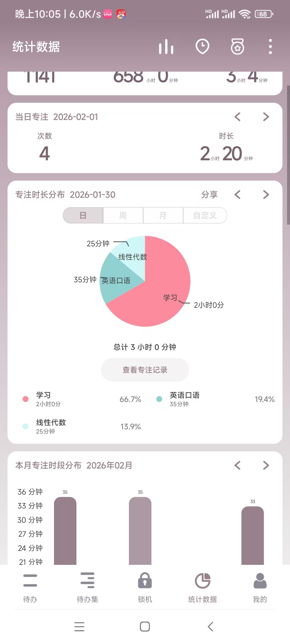Open the three-dot overflow menu

[270, 47]
